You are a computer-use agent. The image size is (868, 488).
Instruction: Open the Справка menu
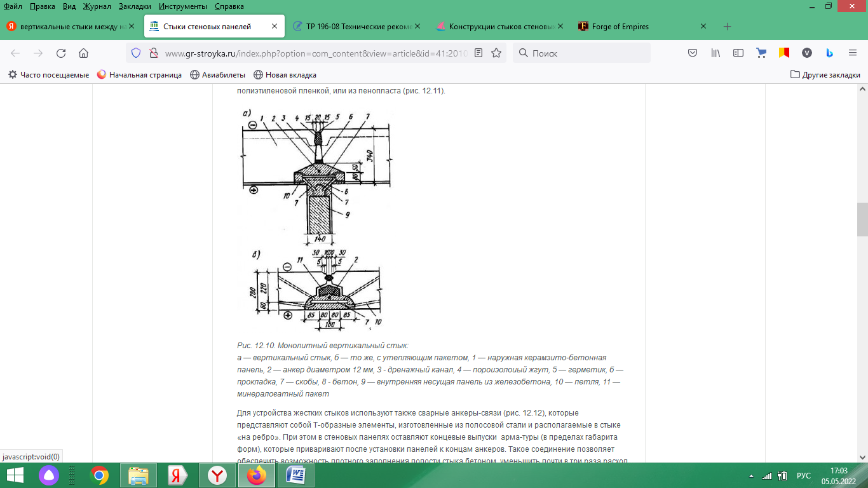229,6
